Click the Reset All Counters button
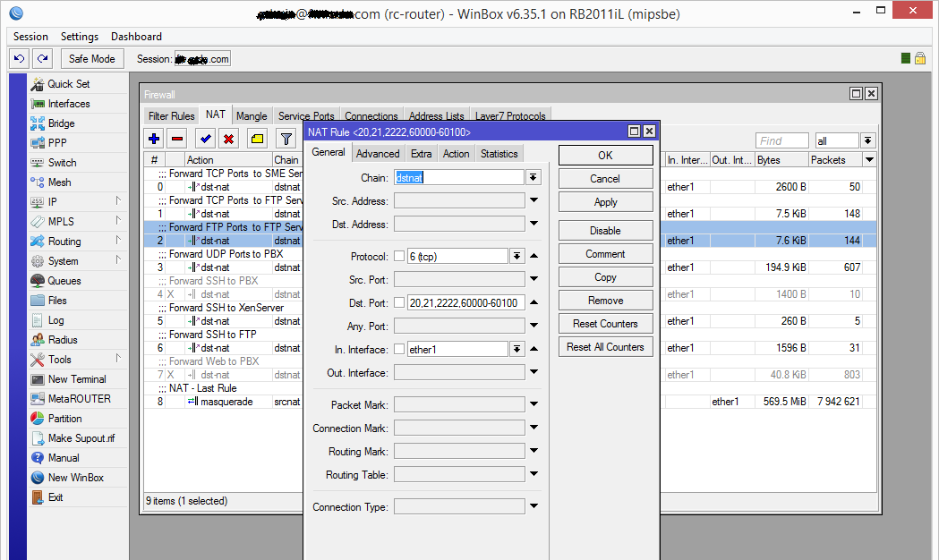The width and height of the screenshot is (939, 560). pyautogui.click(x=605, y=347)
